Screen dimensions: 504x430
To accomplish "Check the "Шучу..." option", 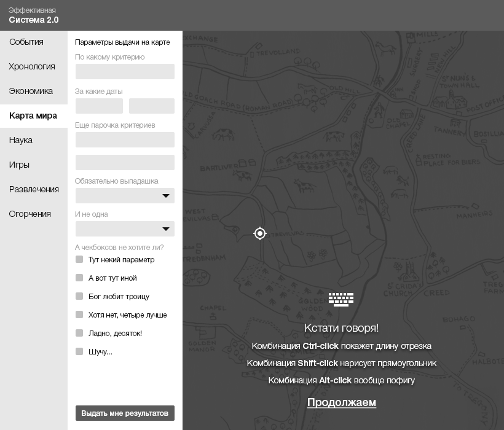I will (79, 351).
